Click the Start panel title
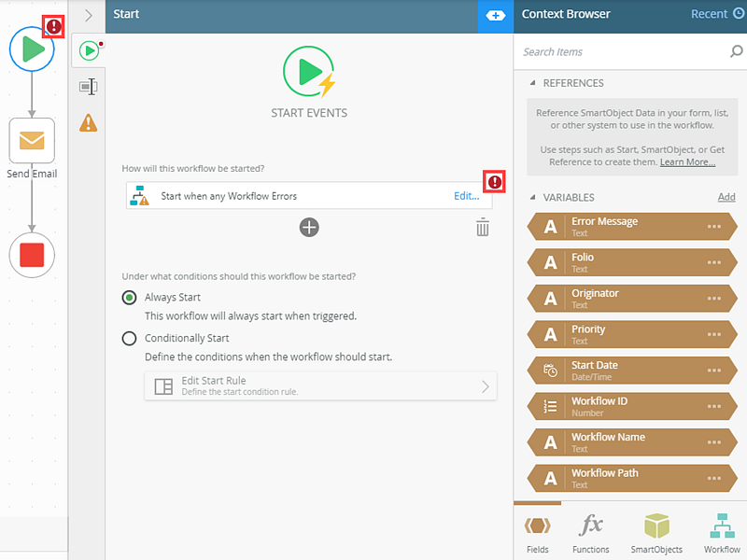The height and width of the screenshot is (560, 747). [x=126, y=14]
